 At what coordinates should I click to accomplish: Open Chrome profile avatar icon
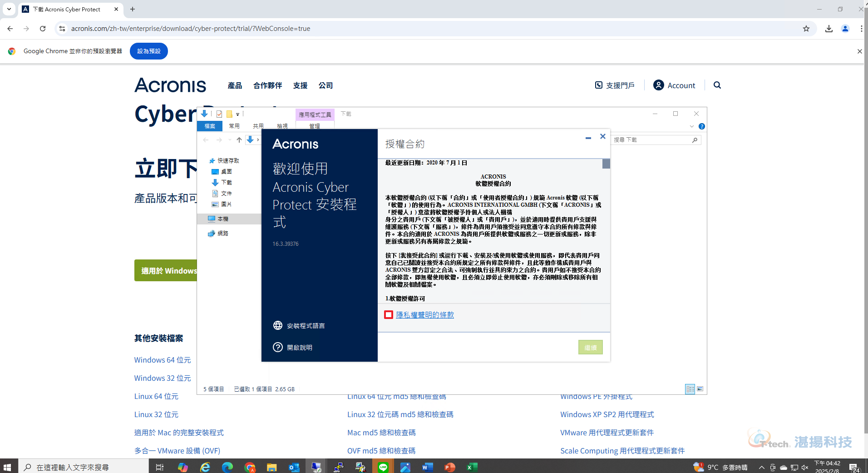tap(845, 29)
